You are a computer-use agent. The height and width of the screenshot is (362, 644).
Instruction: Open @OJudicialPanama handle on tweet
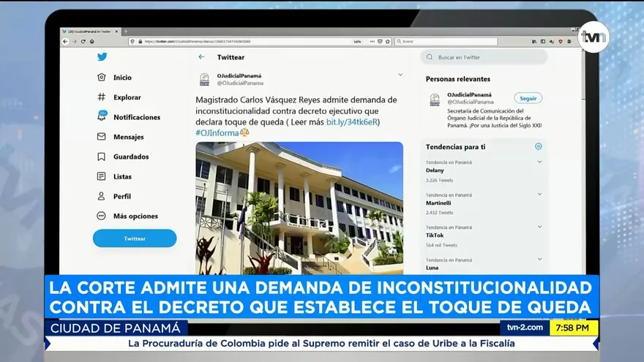(x=240, y=83)
